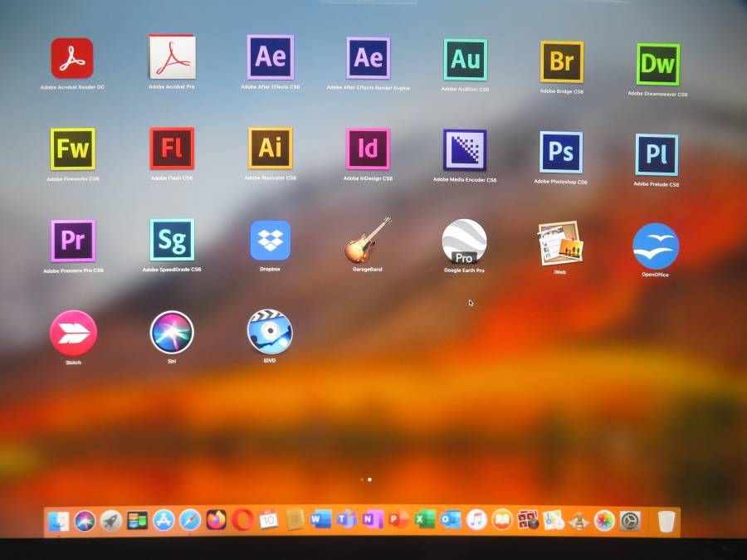Open Adobe Prelude CS6
This screenshot has height=560, width=747.
(x=656, y=155)
